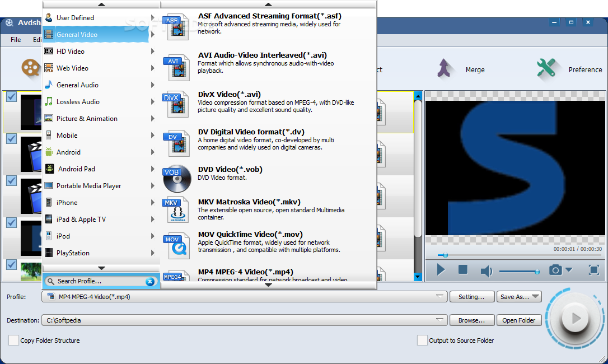Expand the User Defined submenu arrow
This screenshot has height=364, width=608.
(x=153, y=17)
